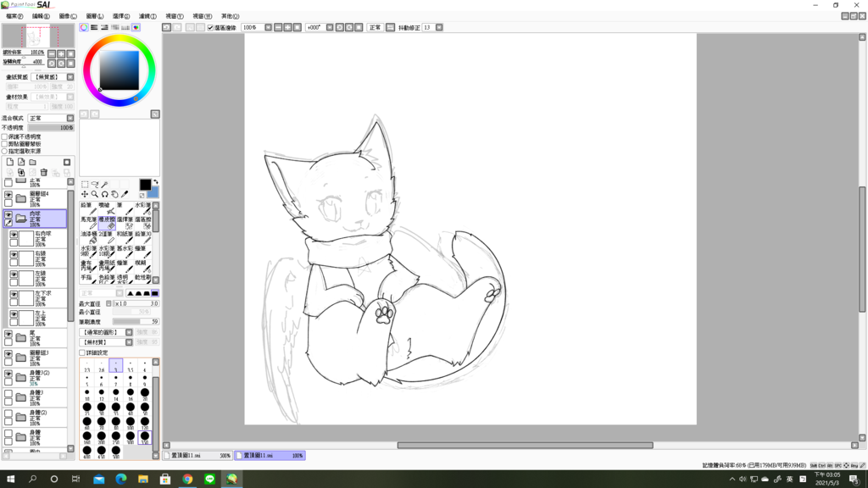Select brush size preset 3
This screenshot has width=868, height=488.
(x=115, y=366)
